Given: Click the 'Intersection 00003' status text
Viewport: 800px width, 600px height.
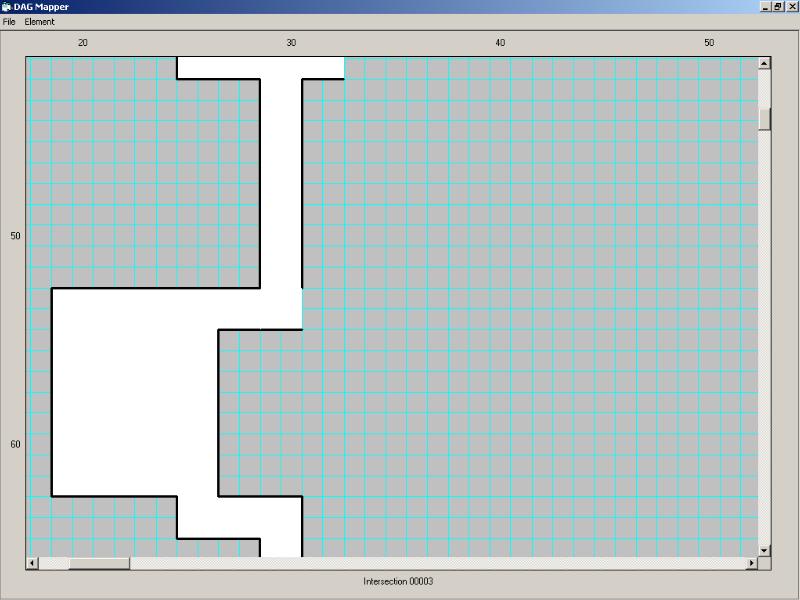Looking at the screenshot, I should [398, 581].
